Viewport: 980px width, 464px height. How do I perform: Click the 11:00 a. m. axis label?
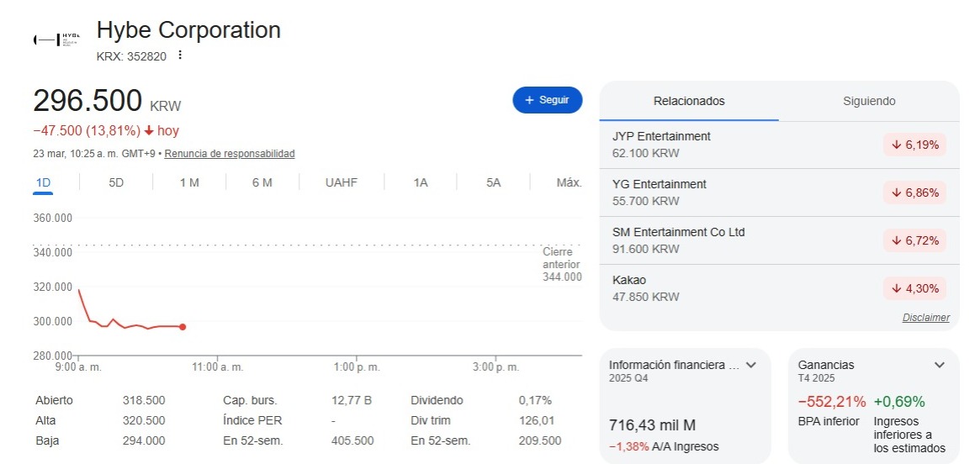coord(218,367)
